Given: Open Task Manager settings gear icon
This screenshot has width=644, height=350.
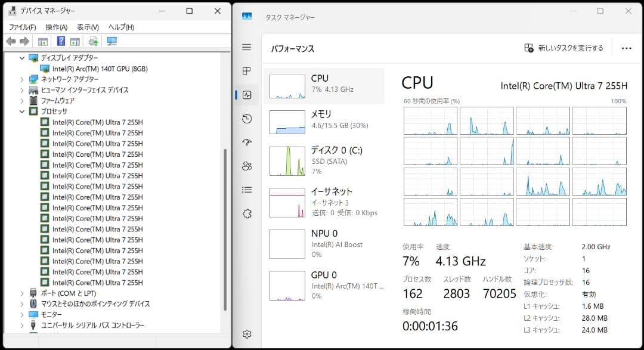Looking at the screenshot, I should coord(247,334).
